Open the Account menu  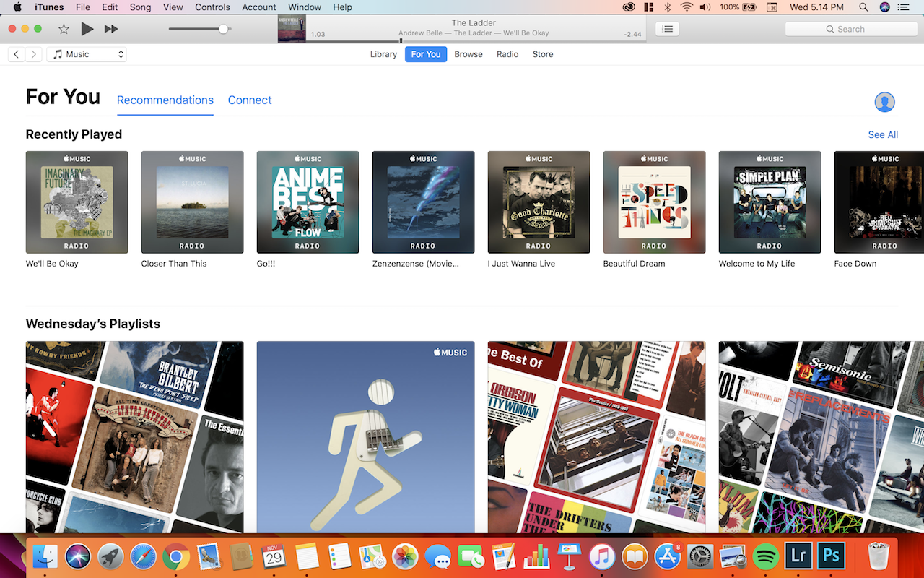click(x=259, y=7)
